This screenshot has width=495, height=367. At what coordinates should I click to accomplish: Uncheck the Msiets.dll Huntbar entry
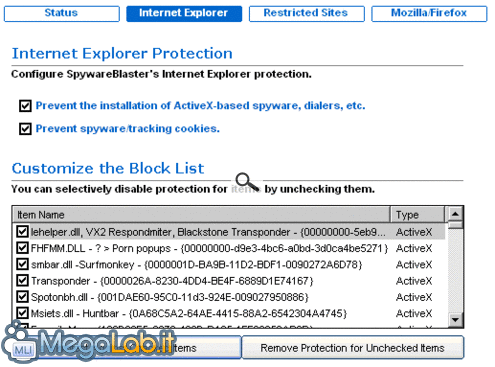(x=22, y=313)
